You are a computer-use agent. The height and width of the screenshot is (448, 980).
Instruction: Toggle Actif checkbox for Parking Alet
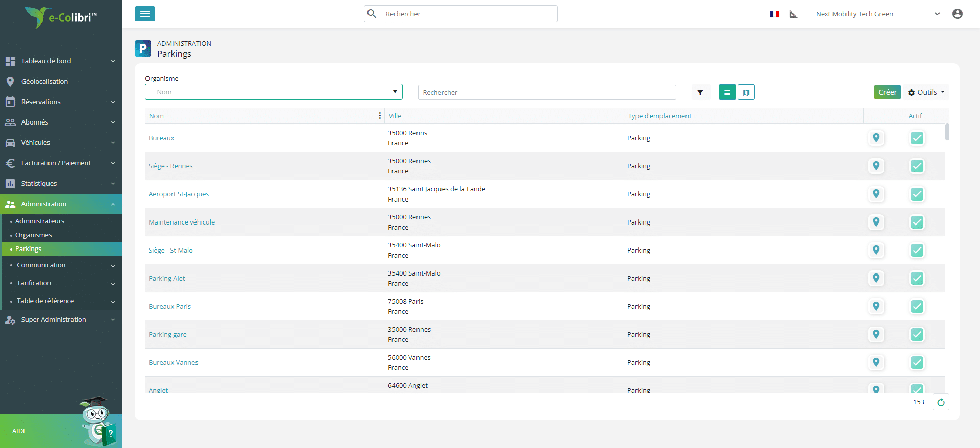click(917, 278)
